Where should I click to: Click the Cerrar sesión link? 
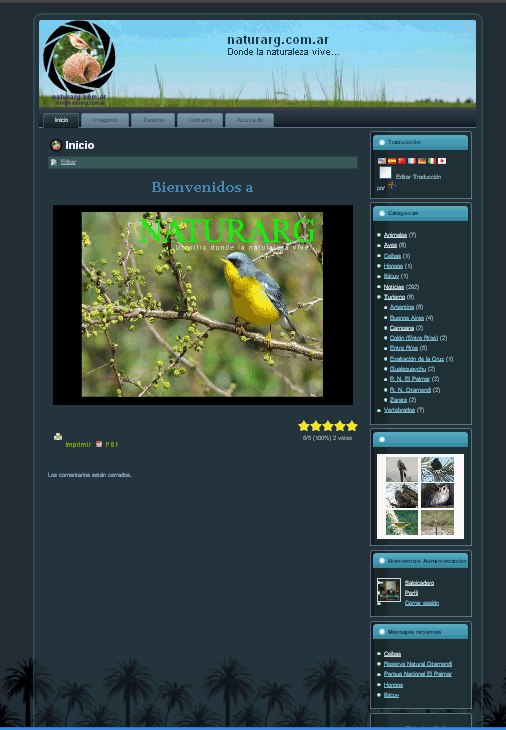point(422,603)
